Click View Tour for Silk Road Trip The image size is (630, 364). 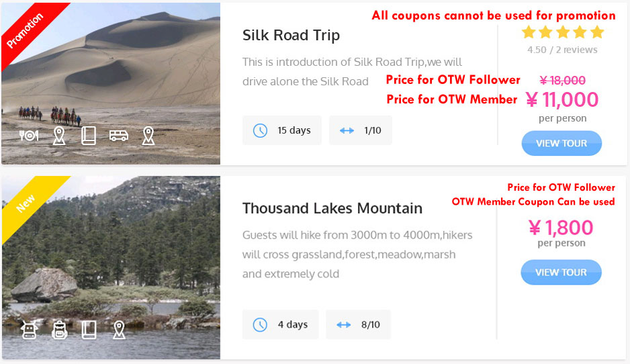click(x=561, y=143)
